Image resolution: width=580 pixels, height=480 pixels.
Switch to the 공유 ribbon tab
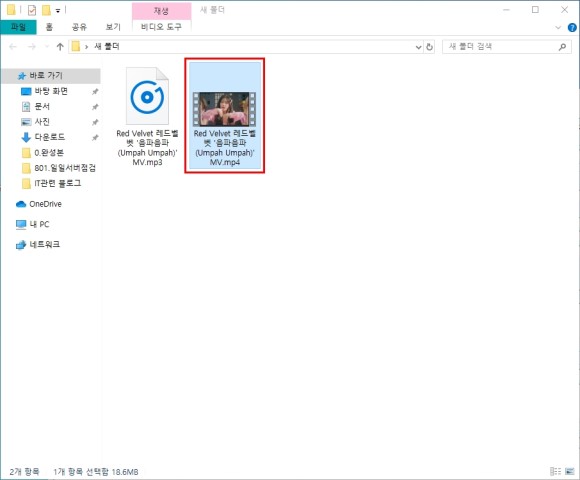[x=79, y=27]
